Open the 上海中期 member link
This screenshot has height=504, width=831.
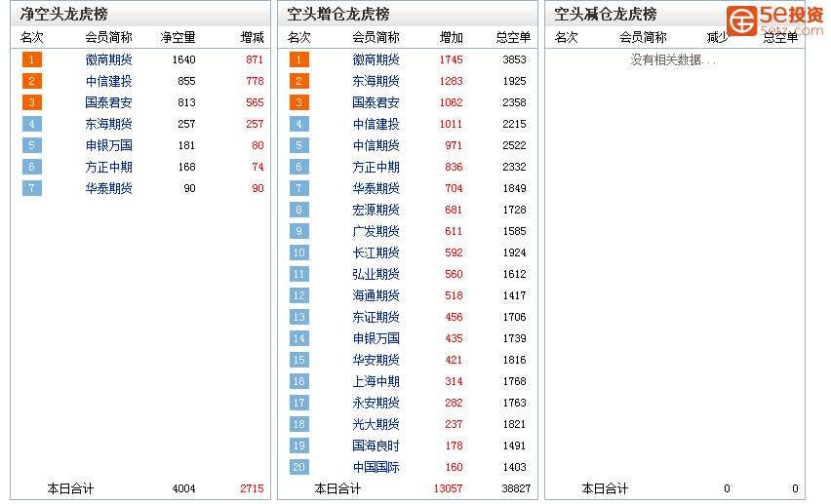[x=376, y=381]
